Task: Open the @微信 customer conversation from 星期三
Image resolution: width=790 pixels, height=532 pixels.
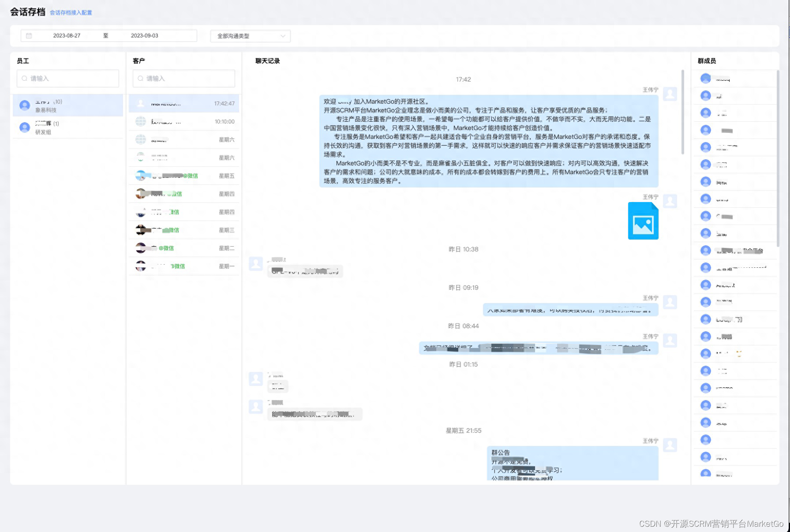Action: tap(184, 230)
